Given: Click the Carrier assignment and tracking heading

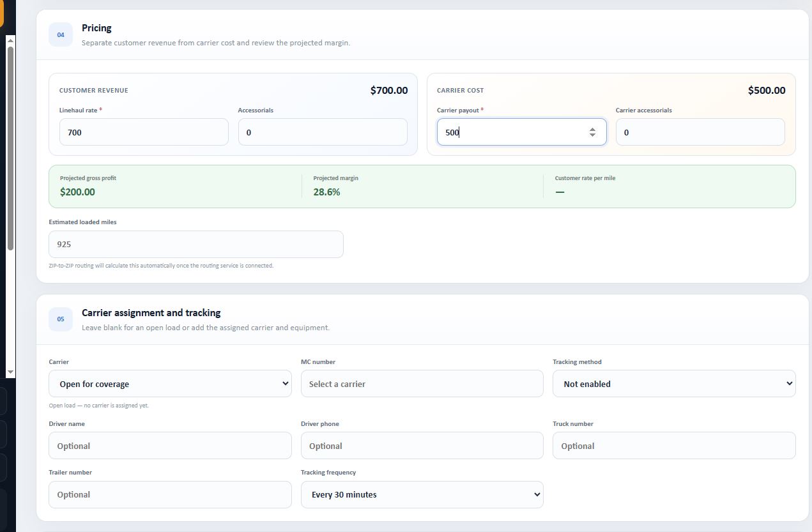Looking at the screenshot, I should click(151, 313).
